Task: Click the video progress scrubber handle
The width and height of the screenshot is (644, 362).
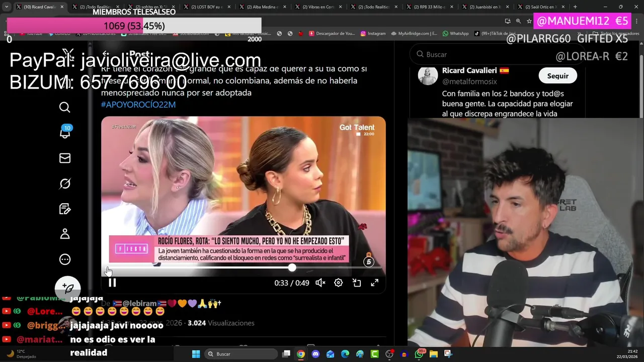Action: point(292,268)
